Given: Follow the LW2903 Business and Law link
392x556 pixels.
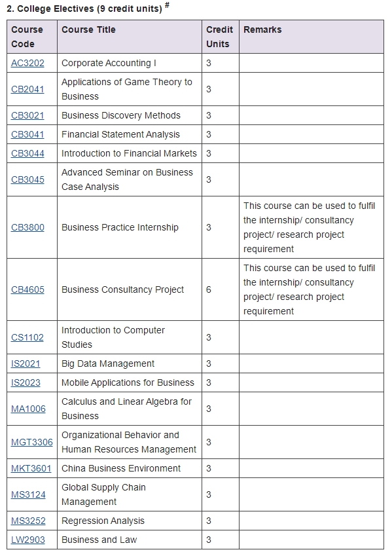Looking at the screenshot, I should 28,540.
